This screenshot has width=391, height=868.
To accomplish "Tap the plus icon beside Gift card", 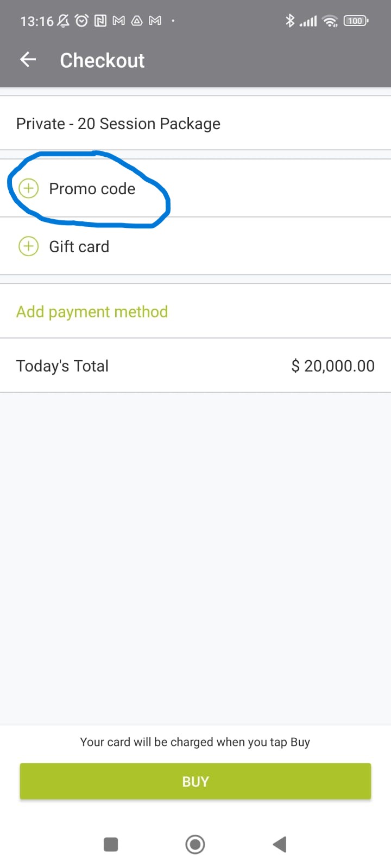I will (29, 246).
